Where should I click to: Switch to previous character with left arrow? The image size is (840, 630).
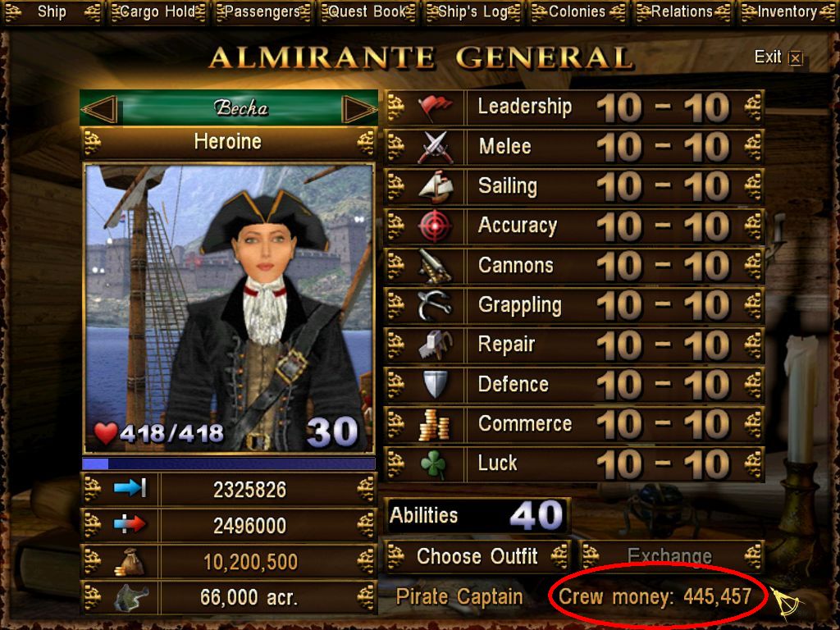tap(99, 109)
